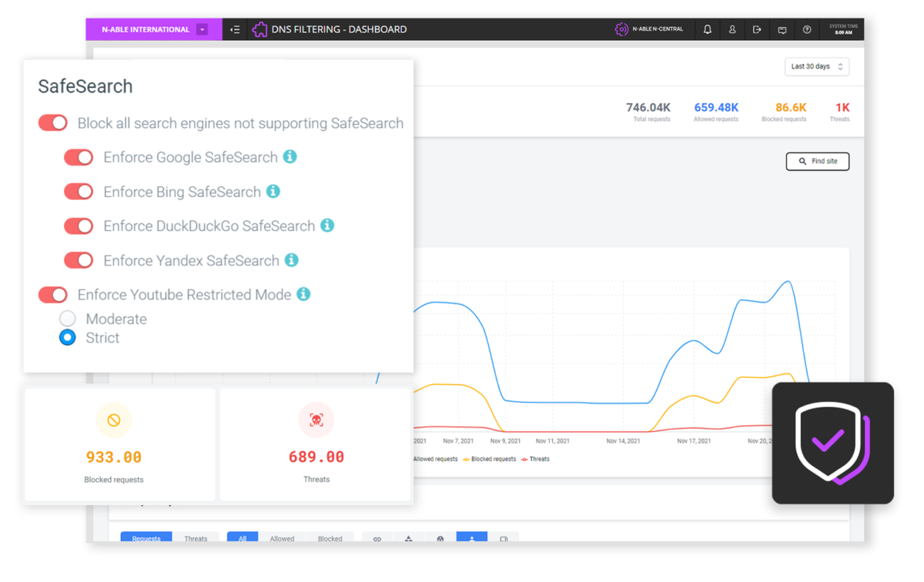This screenshot has width=924, height=582.
Task: Open the user profile icon
Action: [x=732, y=29]
